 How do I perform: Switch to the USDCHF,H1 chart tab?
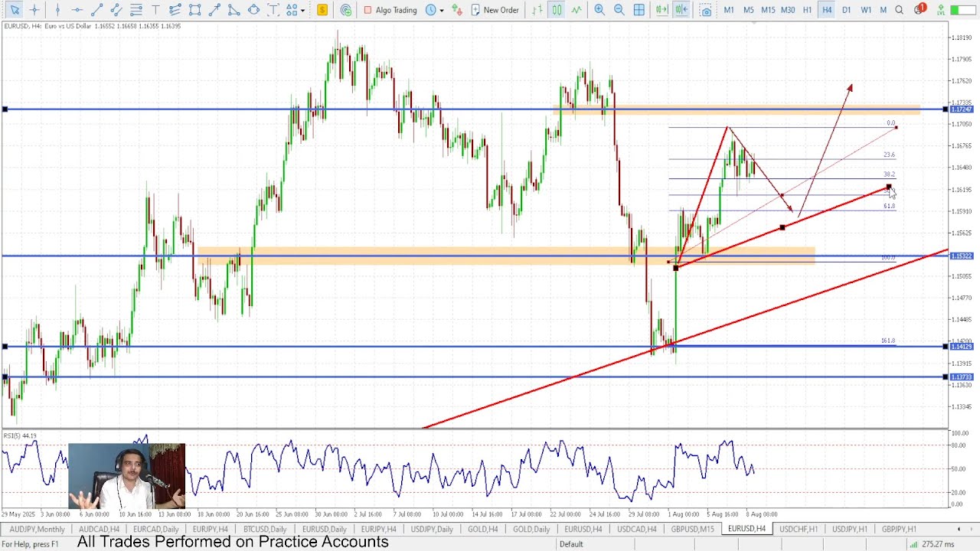[x=798, y=529]
